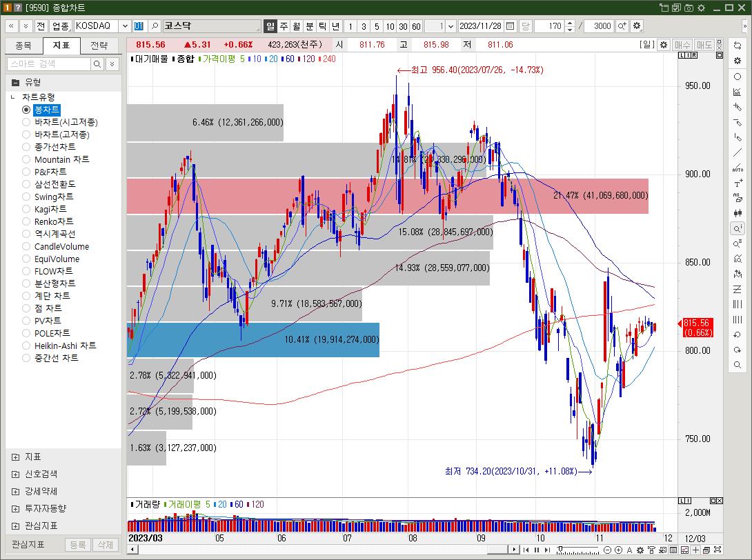
Task: Click the chart settings gear beside [일]
Action: coord(663,45)
